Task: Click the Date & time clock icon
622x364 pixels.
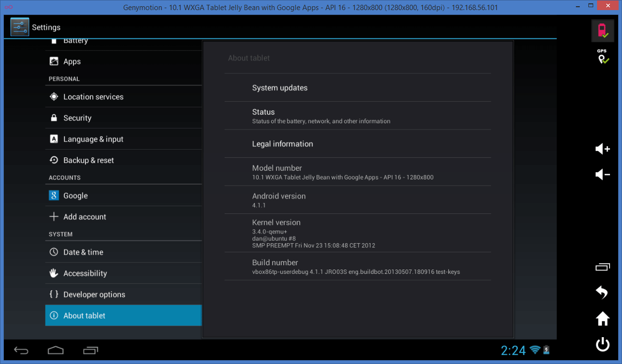Action: tap(54, 252)
